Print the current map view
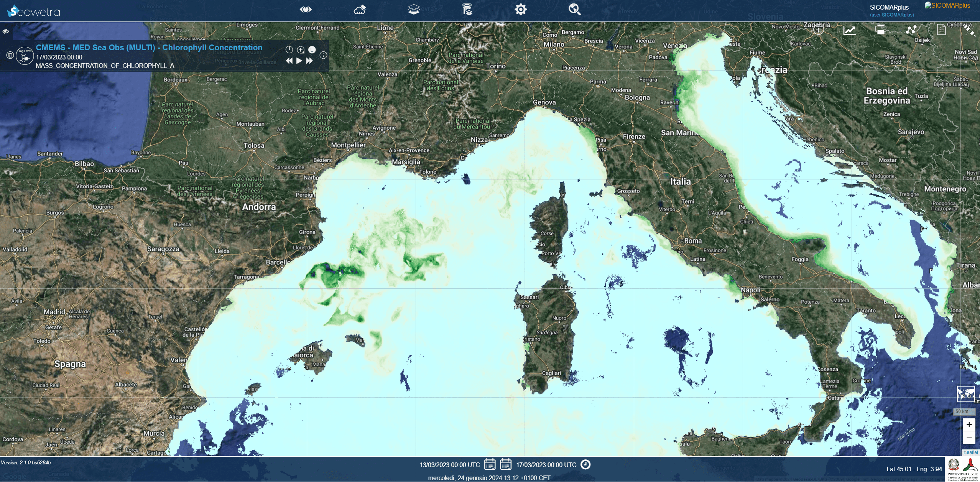 click(880, 30)
